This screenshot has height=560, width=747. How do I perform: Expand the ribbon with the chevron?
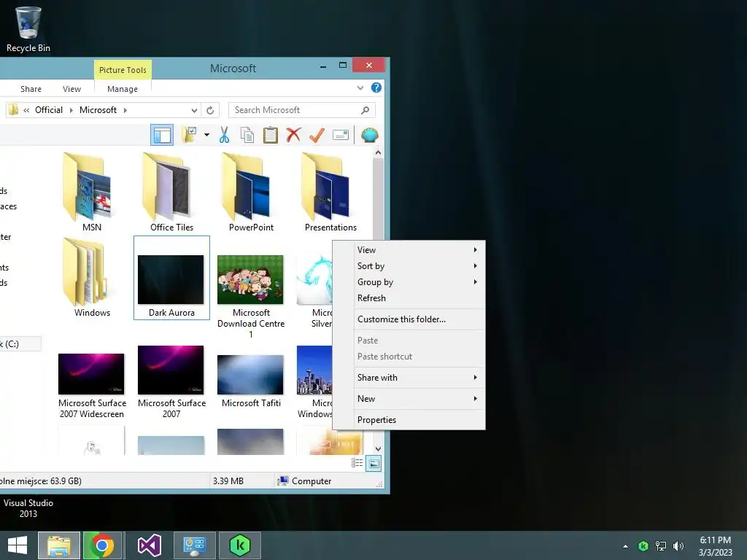[x=360, y=87]
